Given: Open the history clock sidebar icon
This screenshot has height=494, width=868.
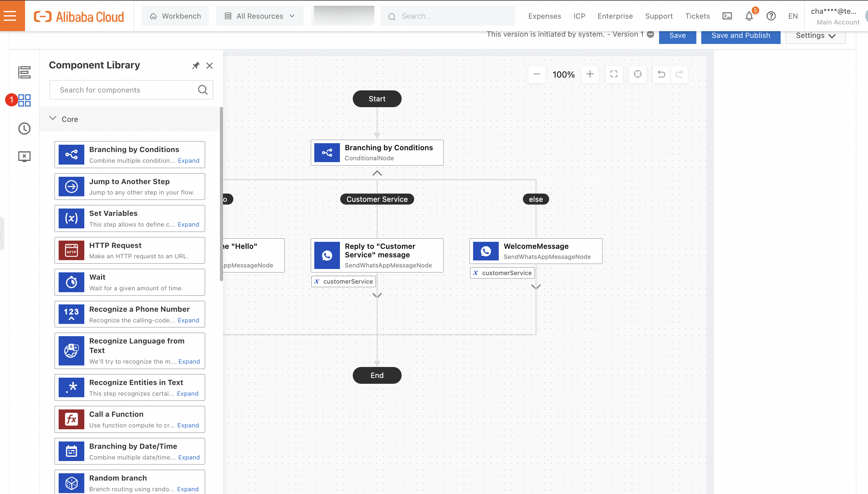Looking at the screenshot, I should pyautogui.click(x=24, y=129).
